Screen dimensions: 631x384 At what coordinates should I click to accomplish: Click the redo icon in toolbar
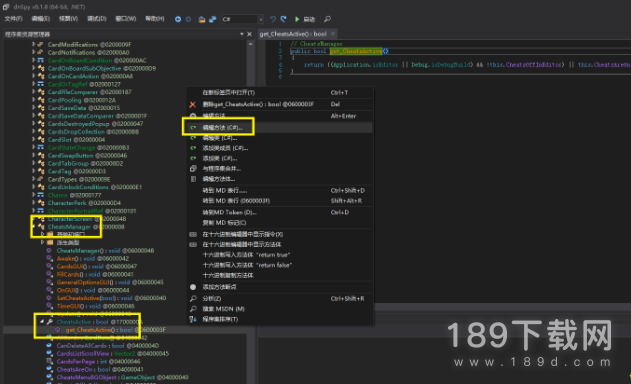[x=284, y=19]
